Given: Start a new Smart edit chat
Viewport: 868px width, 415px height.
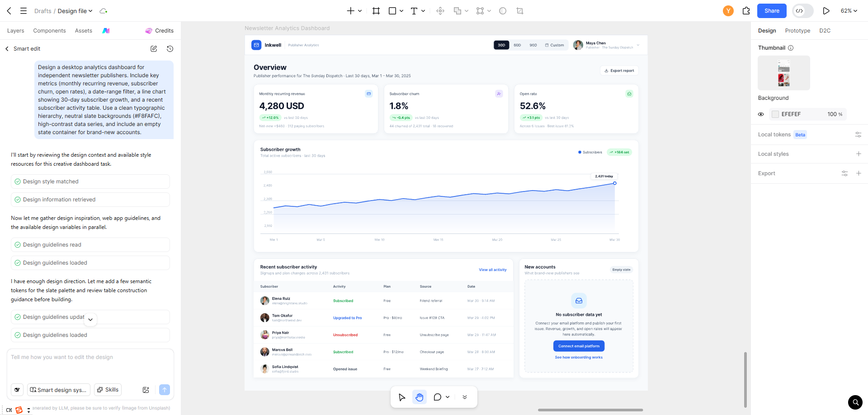Looking at the screenshot, I should pyautogui.click(x=154, y=49).
